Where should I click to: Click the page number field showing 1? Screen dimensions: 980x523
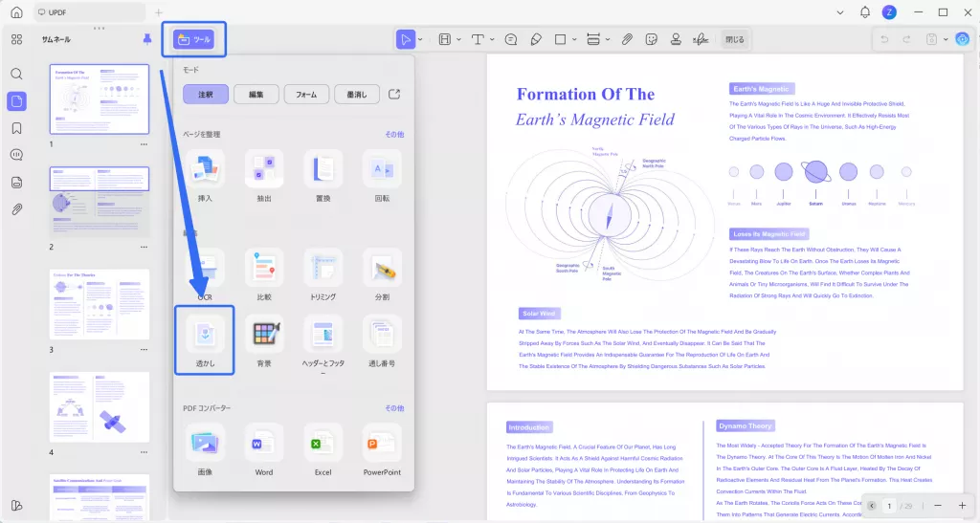coord(889,506)
